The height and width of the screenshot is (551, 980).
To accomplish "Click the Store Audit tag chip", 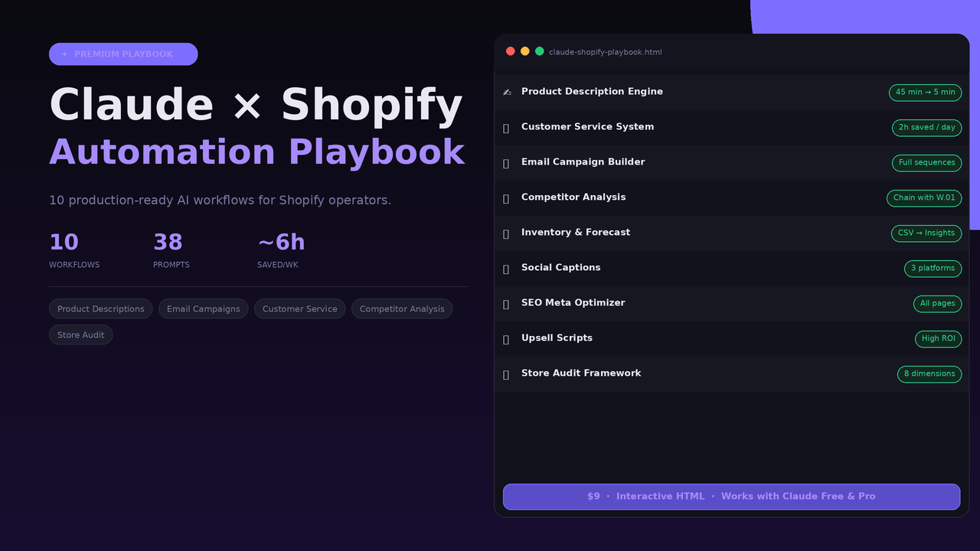I will (x=80, y=334).
